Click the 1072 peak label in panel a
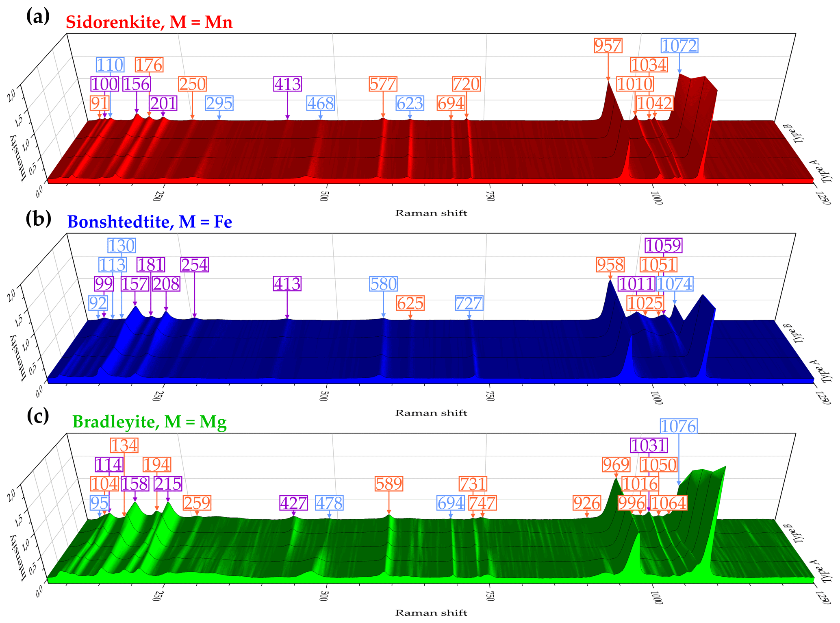This screenshot has width=840, height=623. (x=679, y=46)
